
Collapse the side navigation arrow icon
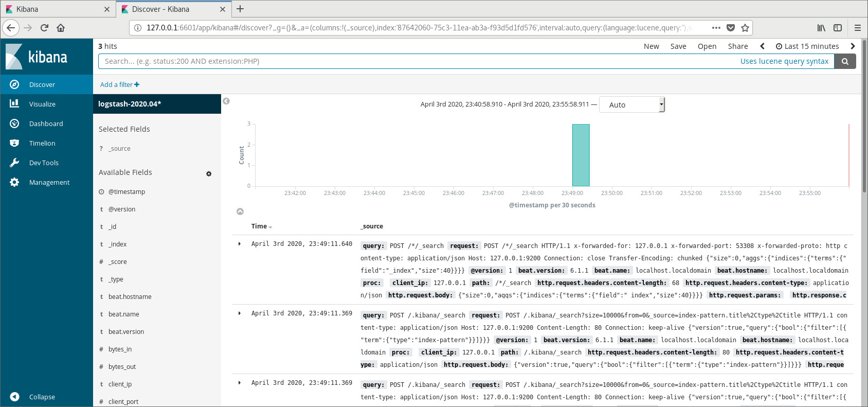point(14,397)
